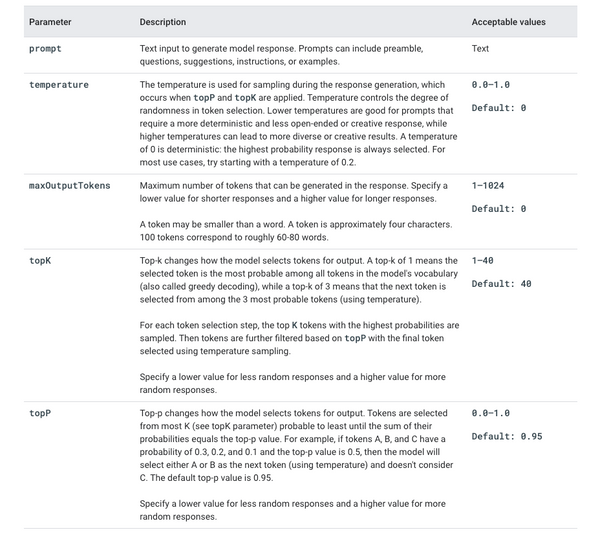Click the 1–40 range for topK
Image resolution: width=600 pixels, height=535 pixels.
coord(482,261)
